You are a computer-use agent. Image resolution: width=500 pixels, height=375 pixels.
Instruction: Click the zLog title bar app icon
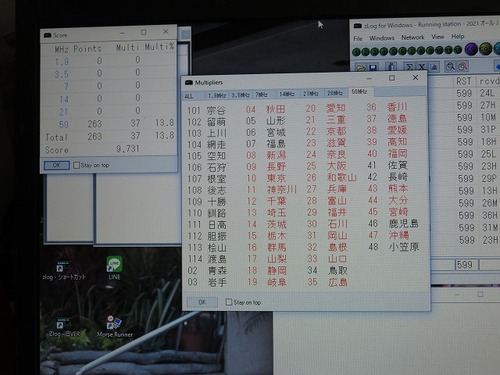[358, 26]
